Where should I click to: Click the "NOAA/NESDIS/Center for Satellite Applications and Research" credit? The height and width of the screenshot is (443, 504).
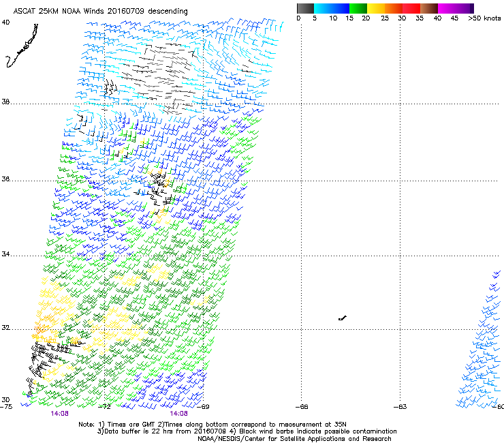click(x=294, y=439)
